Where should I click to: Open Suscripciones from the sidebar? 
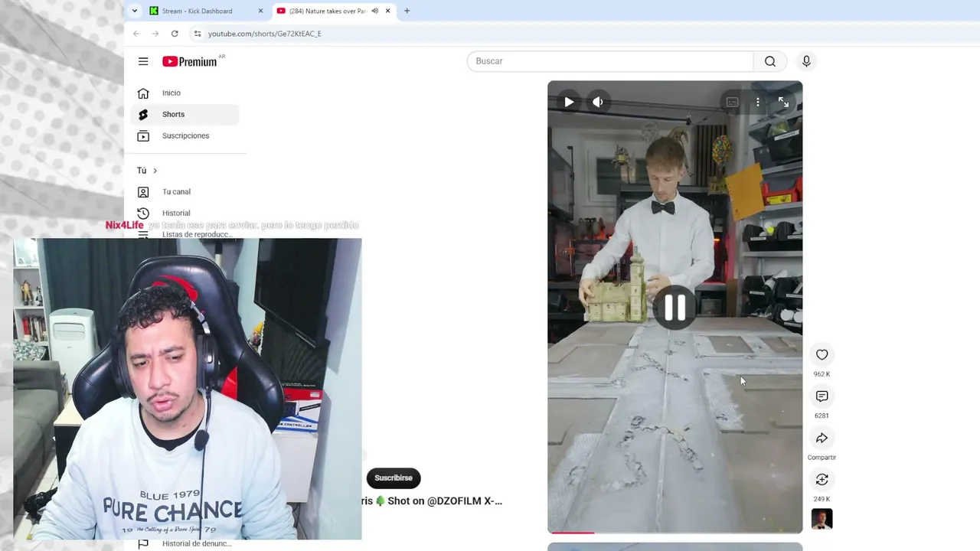tap(185, 136)
